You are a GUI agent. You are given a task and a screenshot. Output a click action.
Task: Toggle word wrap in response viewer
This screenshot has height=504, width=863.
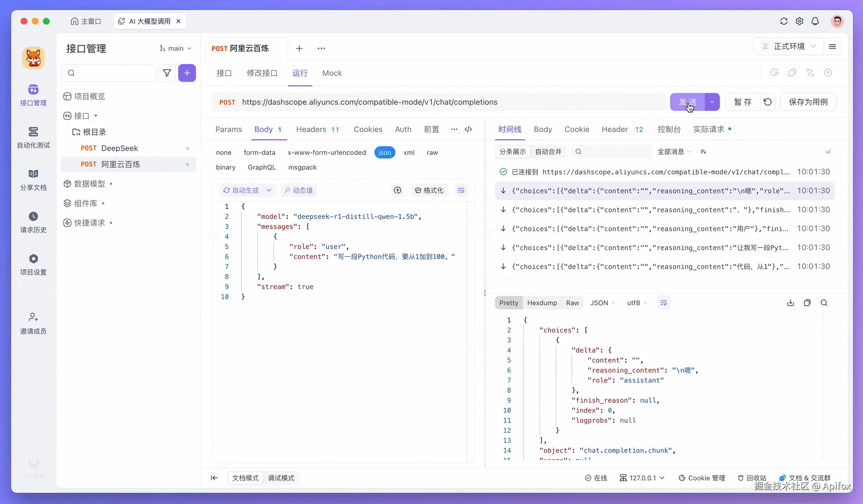point(664,303)
